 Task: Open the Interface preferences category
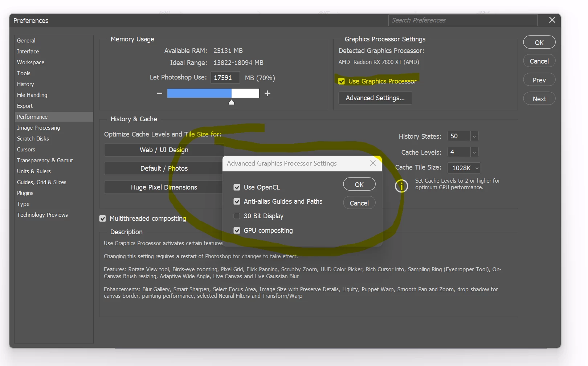coord(54,52)
